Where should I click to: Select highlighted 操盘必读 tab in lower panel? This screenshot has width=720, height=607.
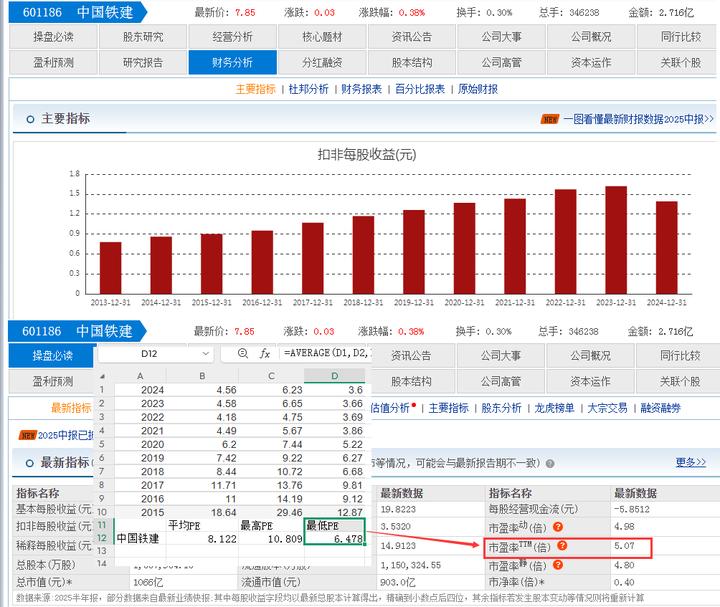[53, 356]
